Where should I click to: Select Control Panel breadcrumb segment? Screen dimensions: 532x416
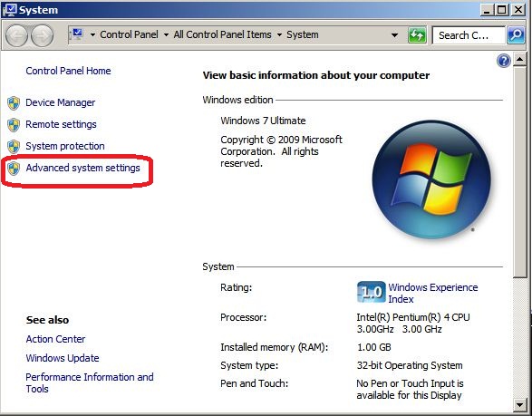pos(129,34)
